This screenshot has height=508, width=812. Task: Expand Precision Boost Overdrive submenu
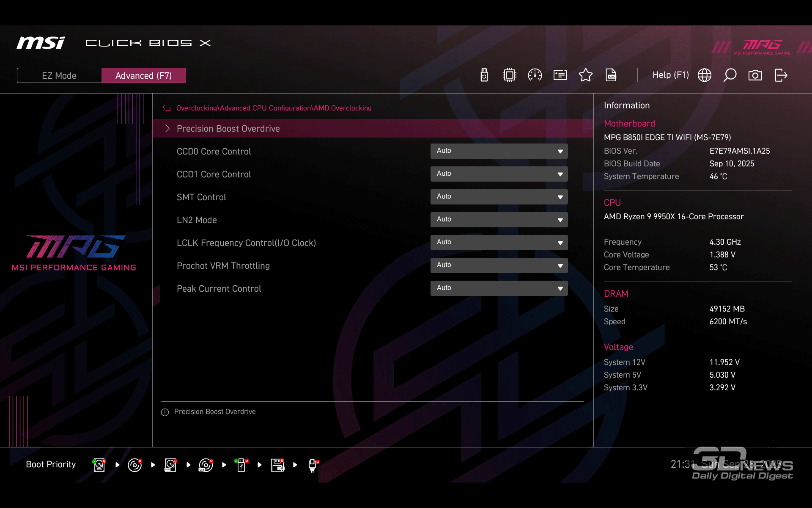pos(228,128)
